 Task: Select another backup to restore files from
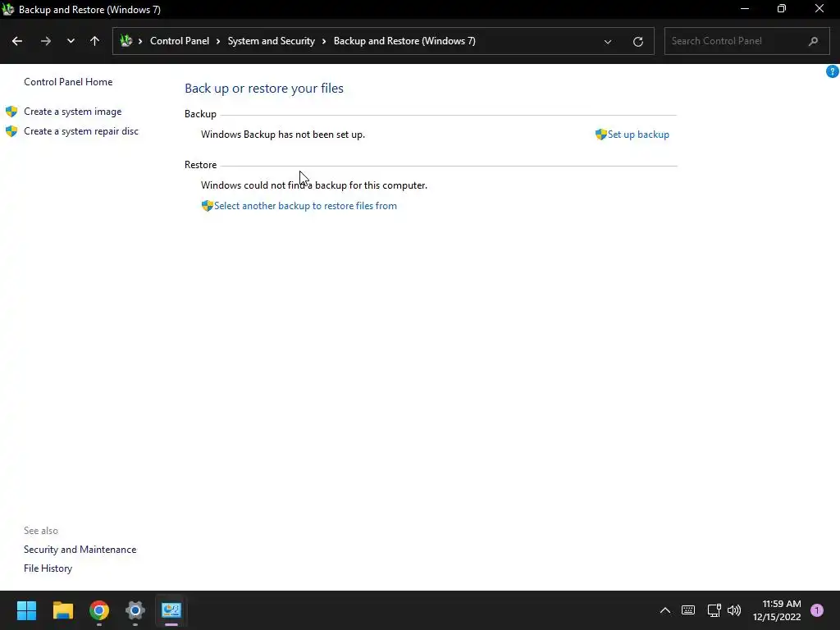point(305,206)
